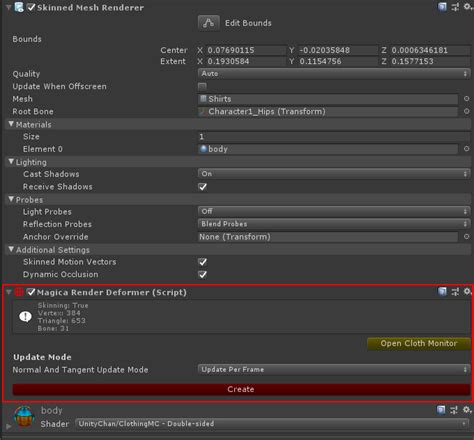The height and width of the screenshot is (440, 474).
Task: Click the red Create button
Action: (x=241, y=389)
